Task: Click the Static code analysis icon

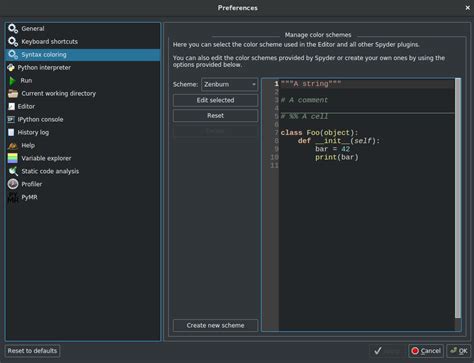Action: tap(13, 171)
